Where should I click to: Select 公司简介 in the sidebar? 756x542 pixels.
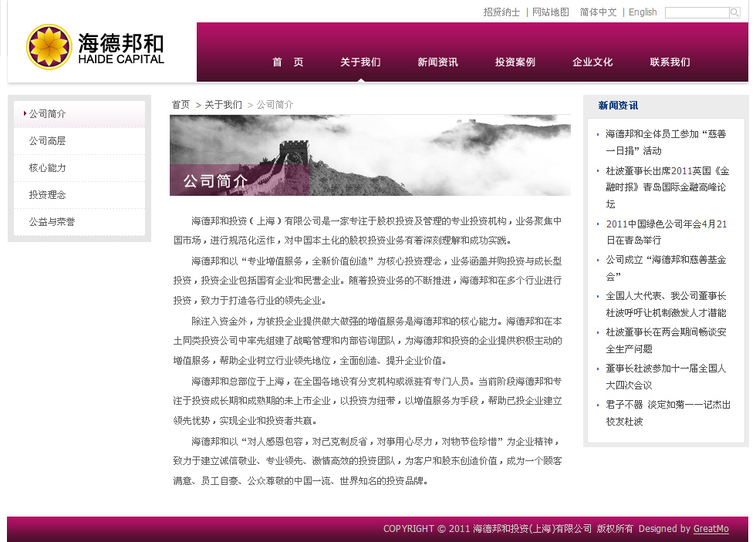pos(79,114)
